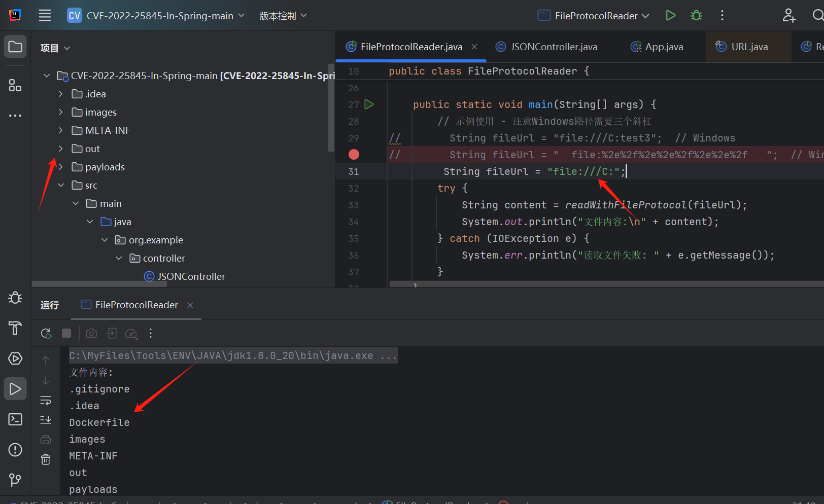The height and width of the screenshot is (504, 824).
Task: Toggle soft-wrap in console output
Action: coord(46,401)
